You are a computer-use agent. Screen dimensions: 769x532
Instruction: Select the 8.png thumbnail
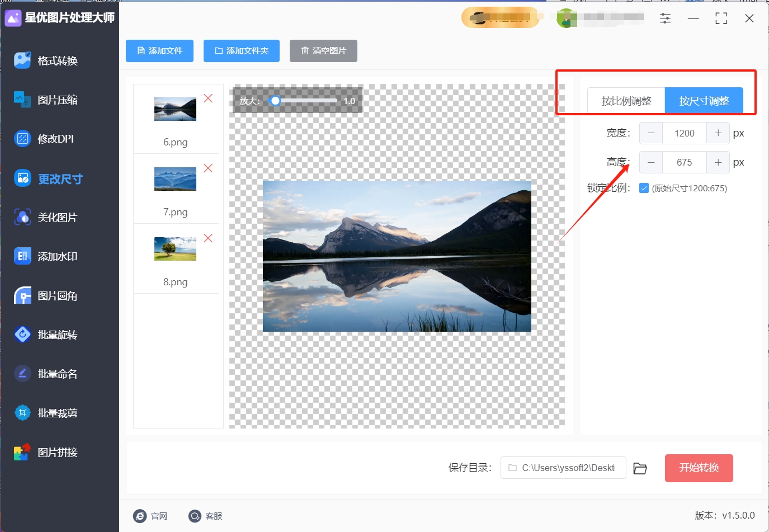coord(176,249)
